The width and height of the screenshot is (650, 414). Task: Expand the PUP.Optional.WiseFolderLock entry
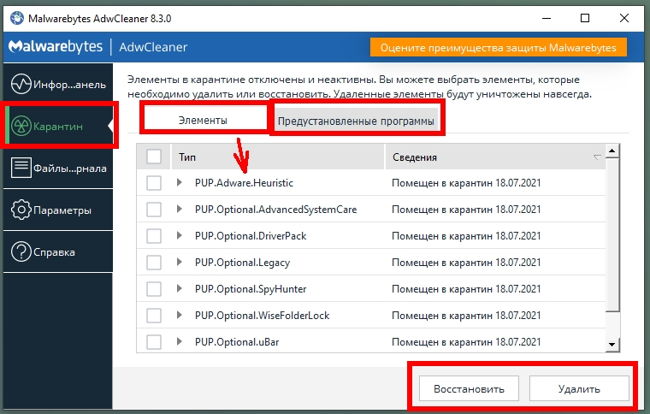pyautogui.click(x=179, y=315)
